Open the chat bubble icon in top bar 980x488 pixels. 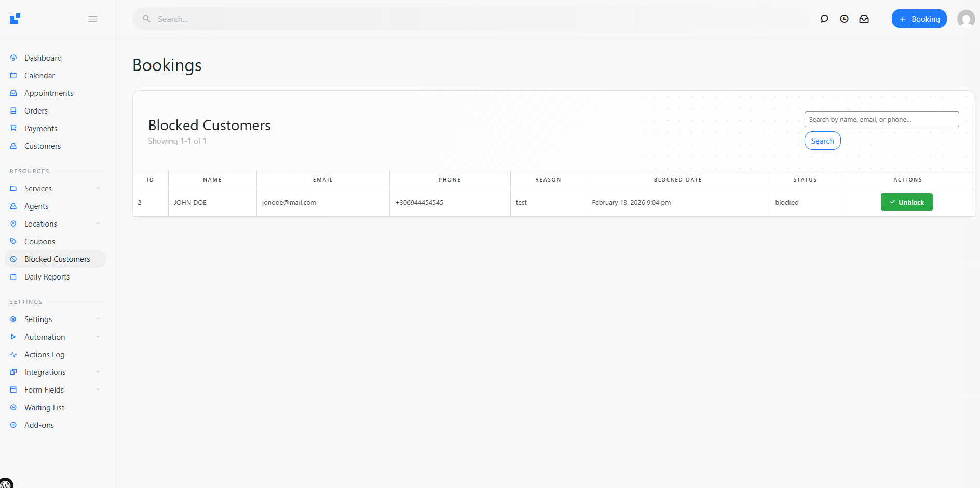pos(824,19)
